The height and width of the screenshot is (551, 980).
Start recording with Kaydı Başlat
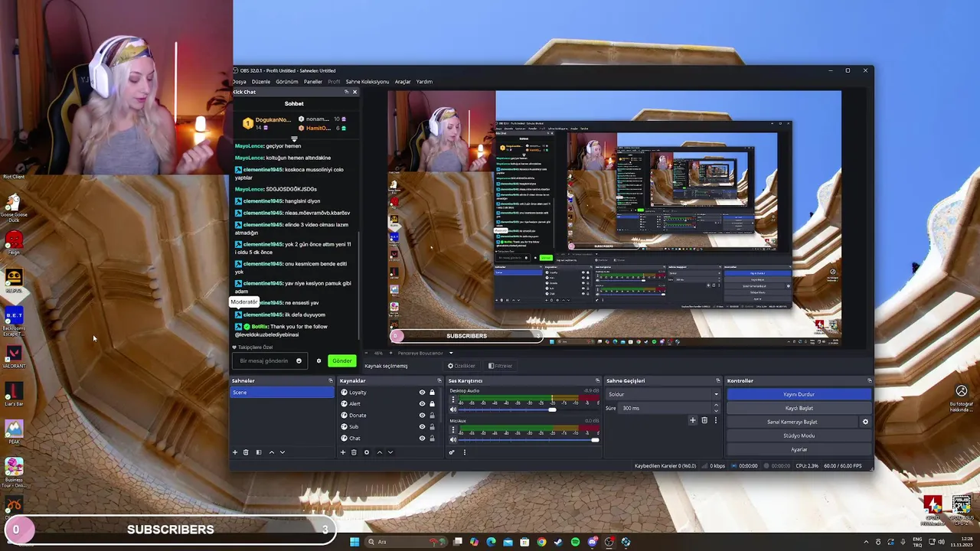click(799, 408)
